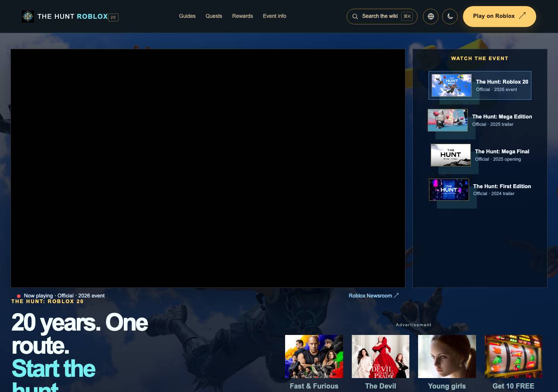
Task: Open the Quests menu
Action: tap(214, 16)
